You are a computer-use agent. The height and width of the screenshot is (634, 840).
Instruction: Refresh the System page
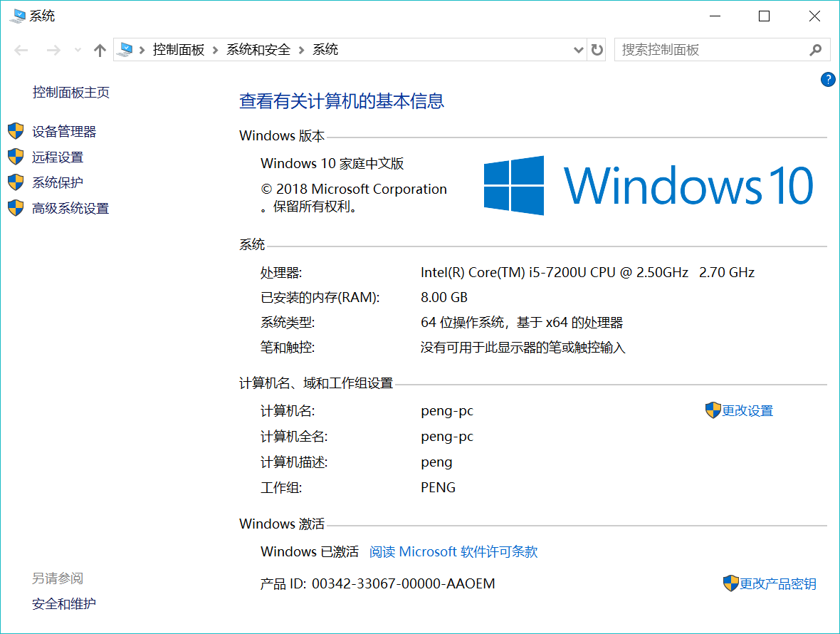pos(597,50)
